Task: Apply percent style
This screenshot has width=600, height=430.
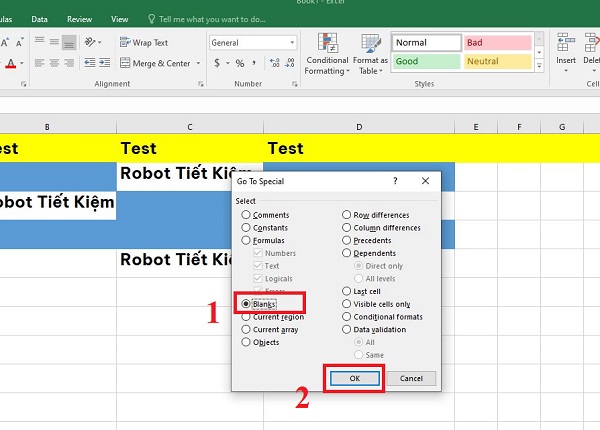Action: (x=240, y=63)
